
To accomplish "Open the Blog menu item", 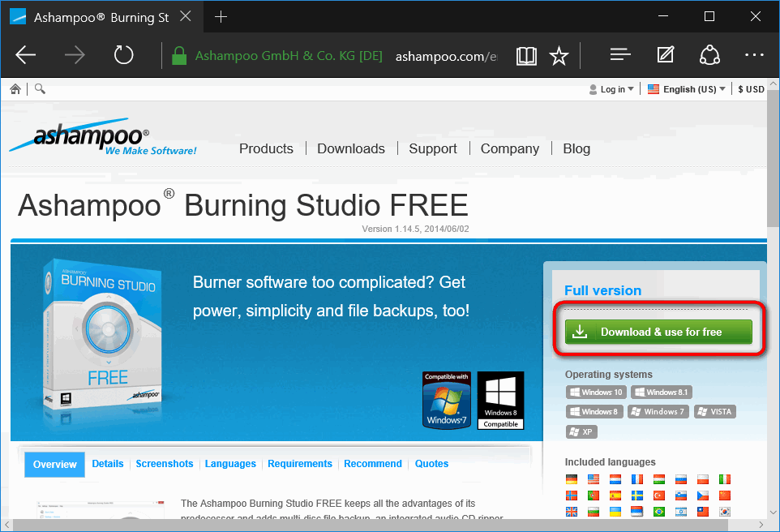I will (x=576, y=148).
